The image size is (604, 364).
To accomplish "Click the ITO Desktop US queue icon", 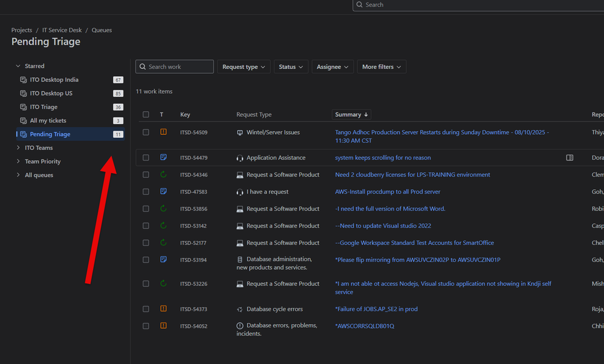I will click(x=23, y=93).
